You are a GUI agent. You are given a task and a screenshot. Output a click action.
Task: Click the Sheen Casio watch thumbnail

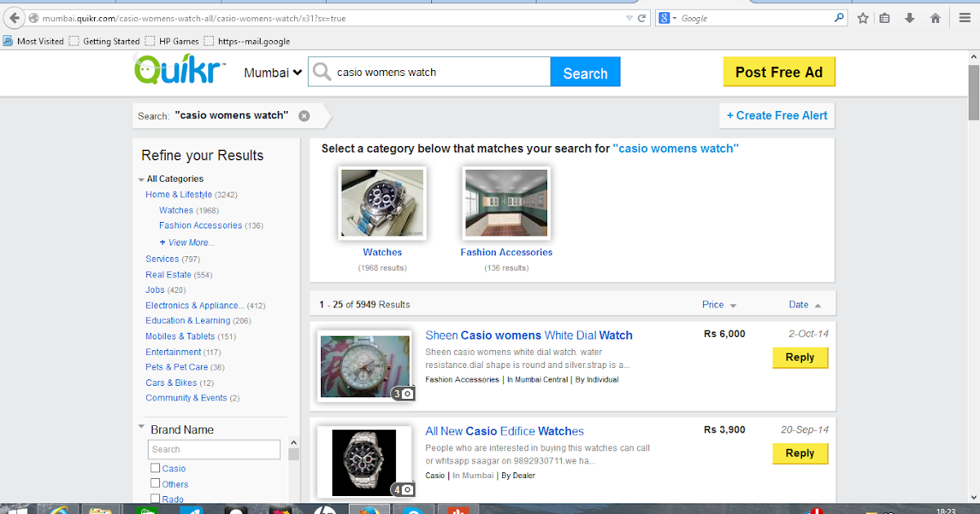[x=364, y=366]
